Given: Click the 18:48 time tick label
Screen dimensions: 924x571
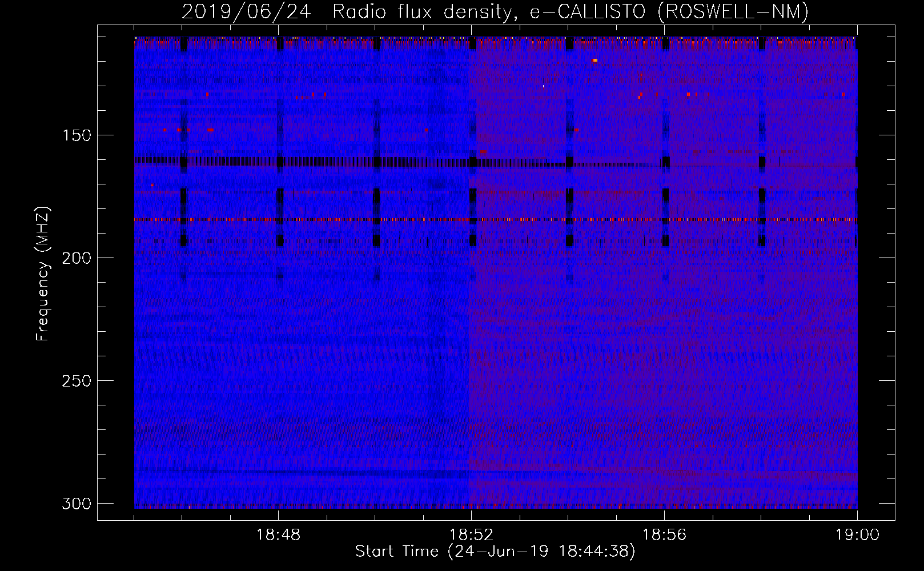Looking at the screenshot, I should [278, 535].
